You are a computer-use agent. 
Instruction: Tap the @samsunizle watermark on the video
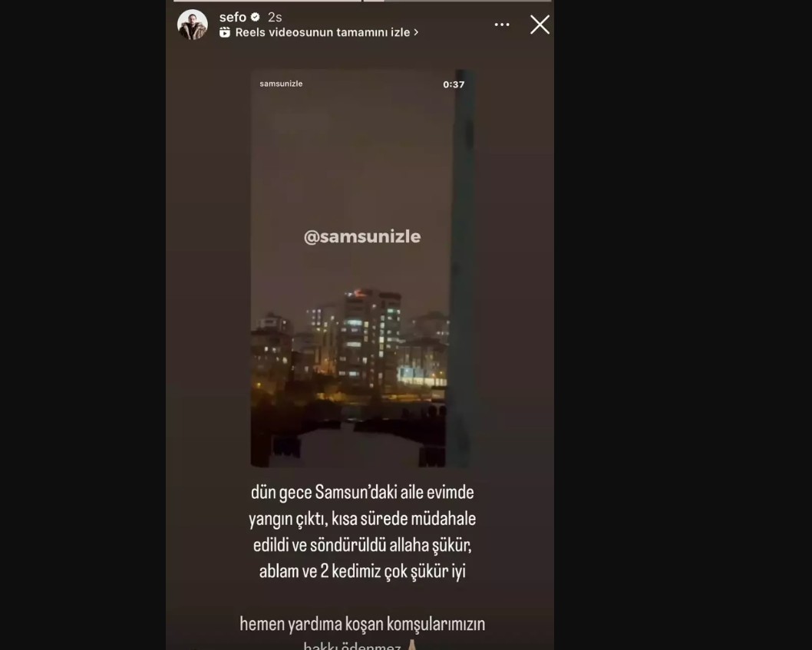pos(362,236)
